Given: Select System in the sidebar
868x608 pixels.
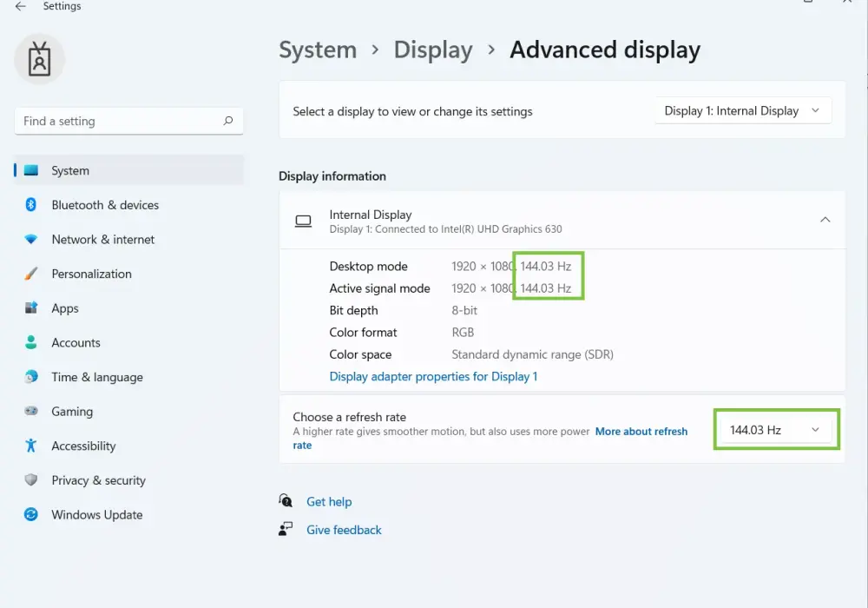Looking at the screenshot, I should tap(128, 170).
